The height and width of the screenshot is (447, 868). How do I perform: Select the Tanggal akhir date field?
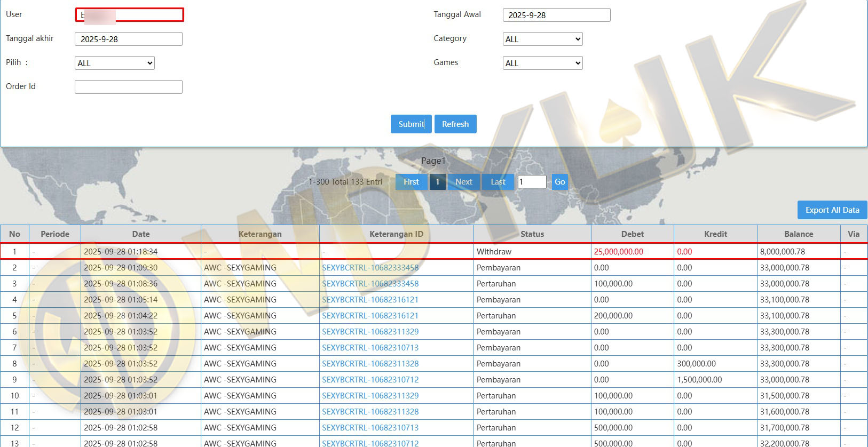129,39
